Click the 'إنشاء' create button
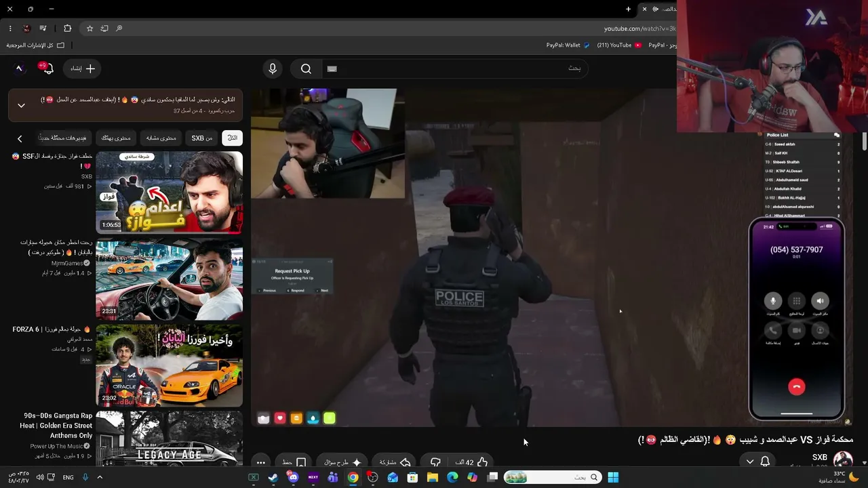The height and width of the screenshot is (488, 868). (x=83, y=68)
